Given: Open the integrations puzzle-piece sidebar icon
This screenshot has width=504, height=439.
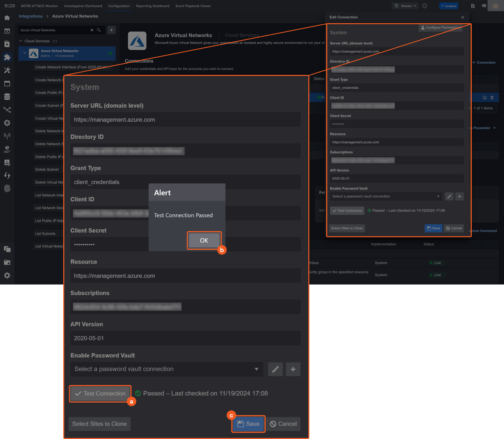Looking at the screenshot, I should coord(7,57).
